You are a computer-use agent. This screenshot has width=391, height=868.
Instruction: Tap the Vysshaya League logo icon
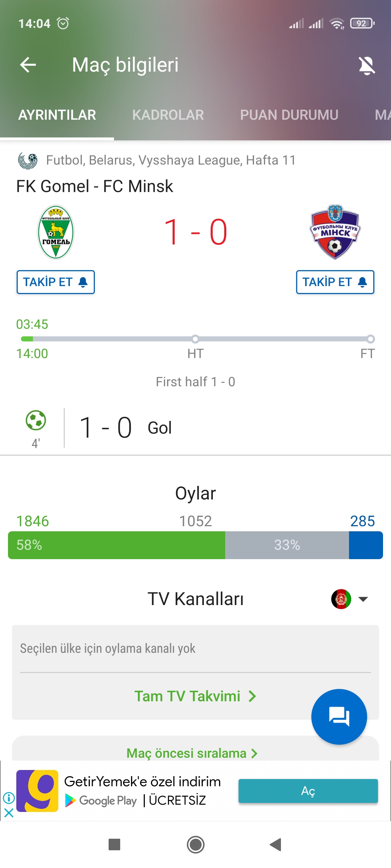28,161
